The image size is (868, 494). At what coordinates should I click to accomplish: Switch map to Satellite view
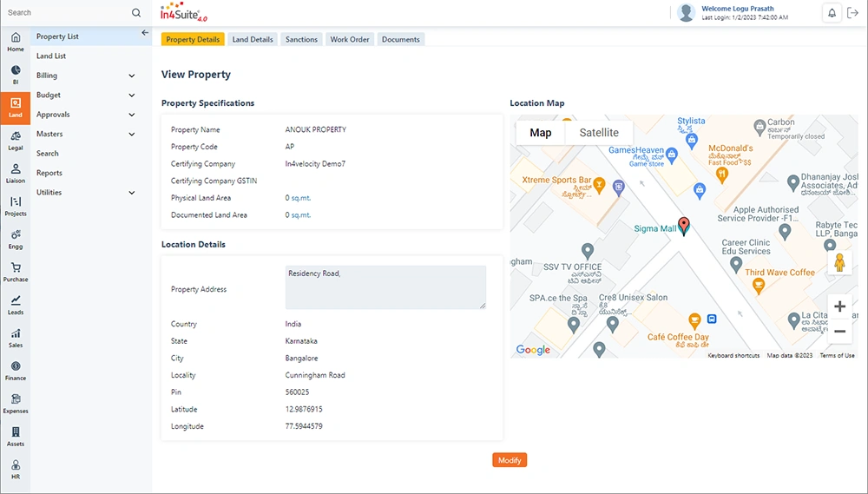tap(599, 133)
